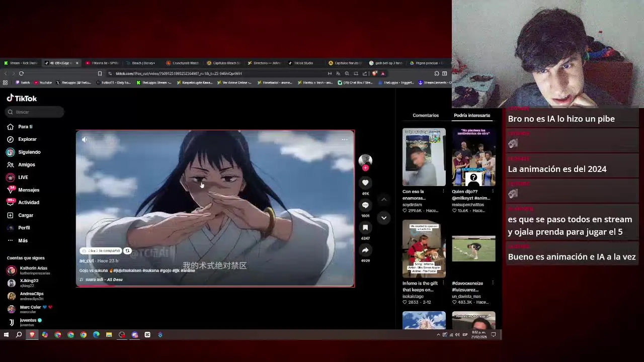This screenshot has height=362, width=644.
Task: Switch to Comentarios tab
Action: pyautogui.click(x=426, y=115)
